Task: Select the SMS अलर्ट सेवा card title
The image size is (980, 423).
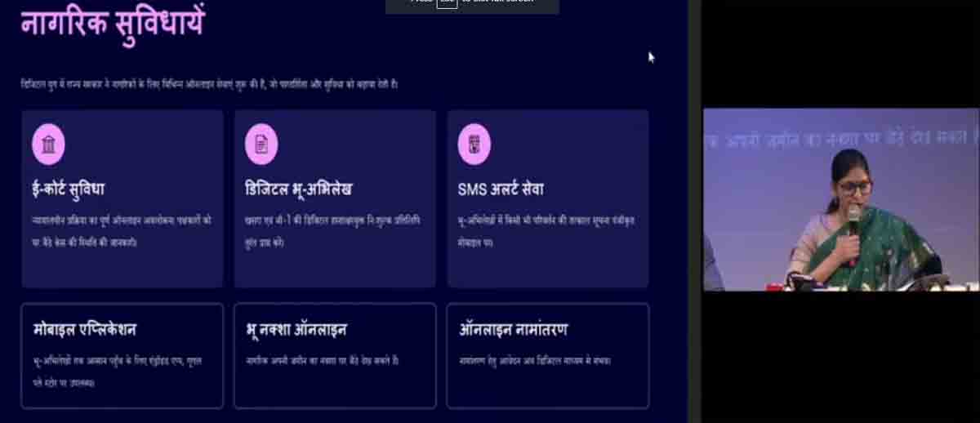Action: coord(501,189)
